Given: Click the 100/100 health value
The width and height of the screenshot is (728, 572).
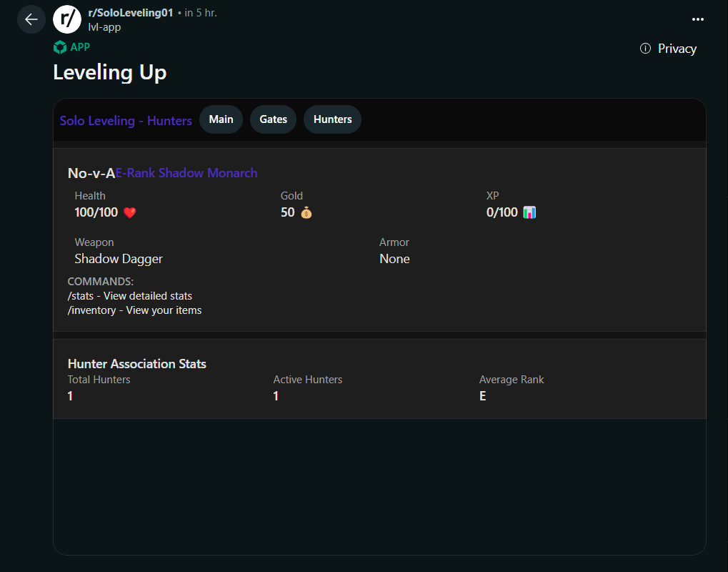Looking at the screenshot, I should coord(96,212).
